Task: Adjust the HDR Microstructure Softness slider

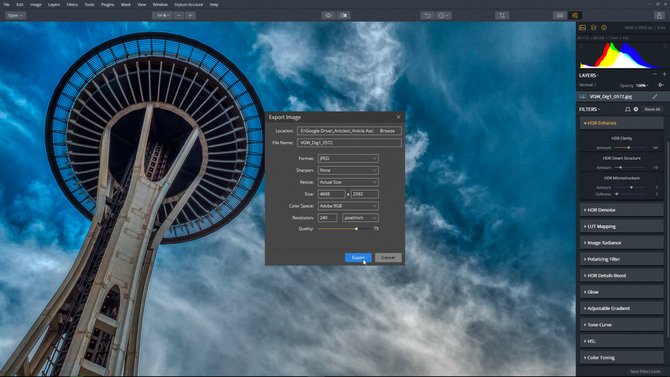Action: pyautogui.click(x=617, y=194)
